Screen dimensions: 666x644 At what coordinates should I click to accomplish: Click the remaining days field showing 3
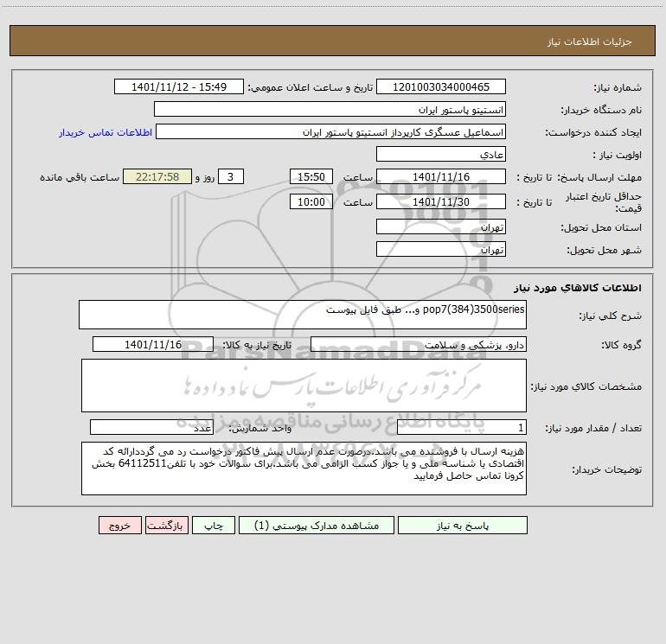coord(231,176)
